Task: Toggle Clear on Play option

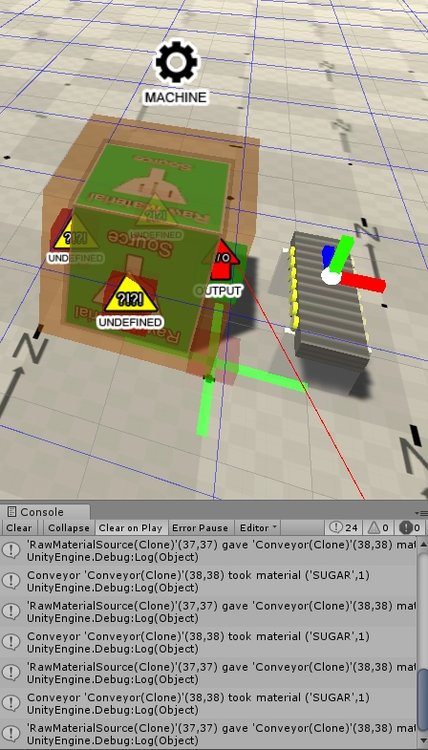Action: (x=130, y=528)
